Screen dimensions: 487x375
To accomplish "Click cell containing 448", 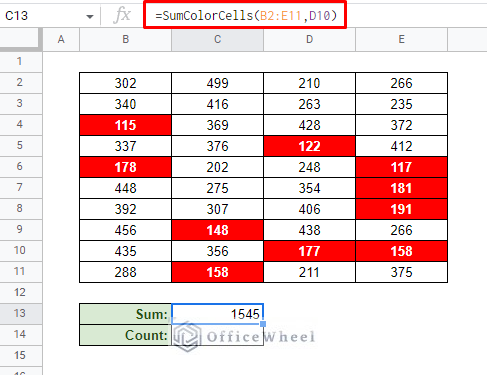I will [125, 188].
